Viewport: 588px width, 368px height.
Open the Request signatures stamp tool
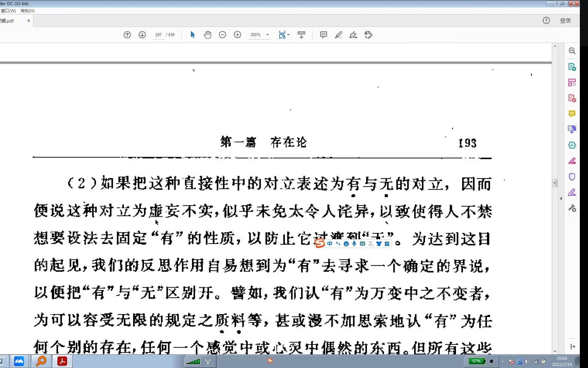coord(369,35)
